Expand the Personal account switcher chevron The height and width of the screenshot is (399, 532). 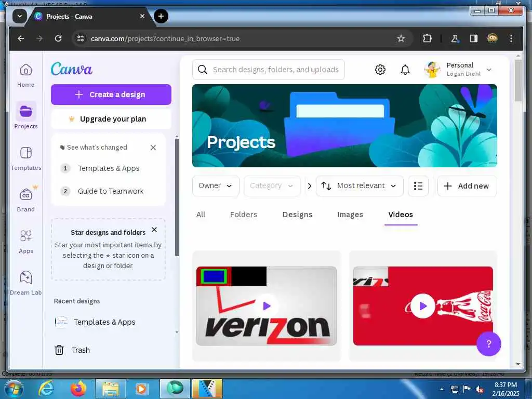(x=489, y=70)
